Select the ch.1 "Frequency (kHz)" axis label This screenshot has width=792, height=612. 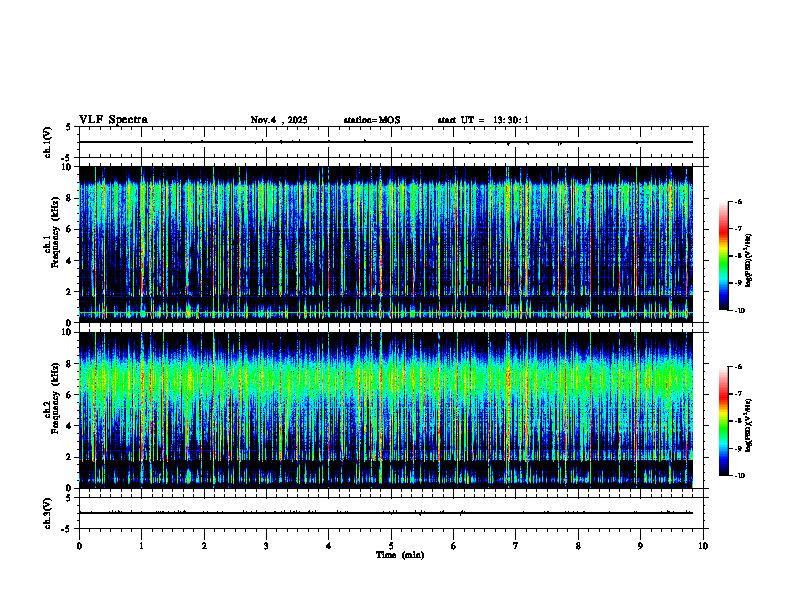(x=55, y=233)
